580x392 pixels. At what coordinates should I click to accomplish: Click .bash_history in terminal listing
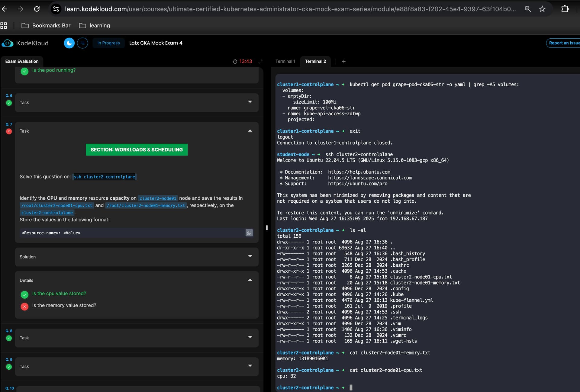point(408,254)
